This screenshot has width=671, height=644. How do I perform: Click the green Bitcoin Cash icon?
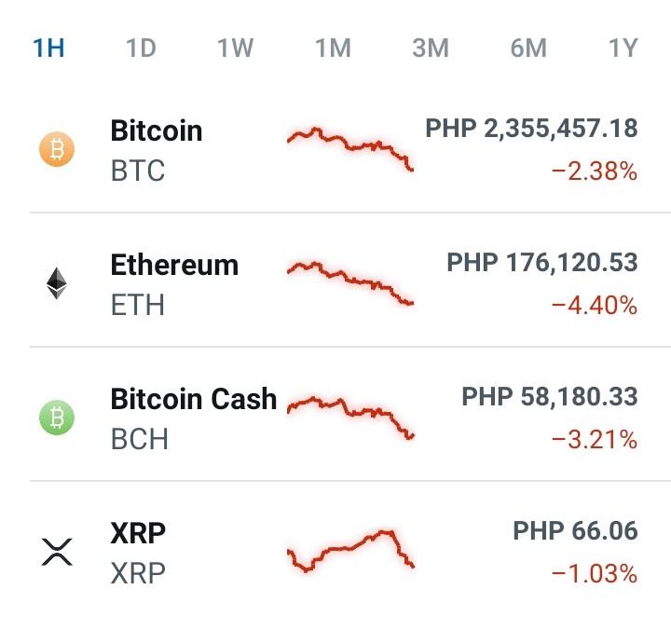(x=57, y=418)
